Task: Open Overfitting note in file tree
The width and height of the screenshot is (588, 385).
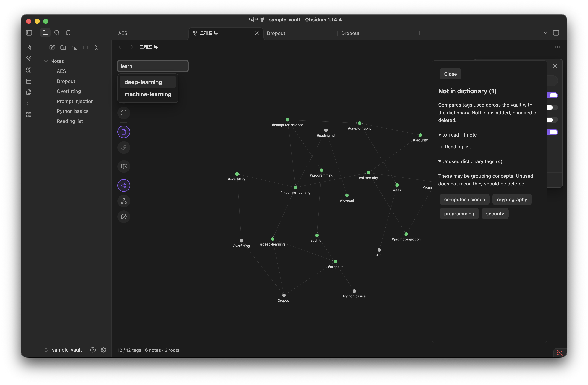Action: [x=69, y=91]
